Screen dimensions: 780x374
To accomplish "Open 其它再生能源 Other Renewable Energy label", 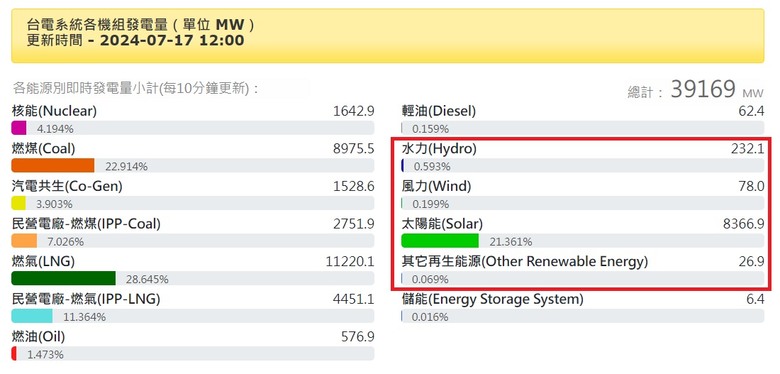I will (x=525, y=261).
